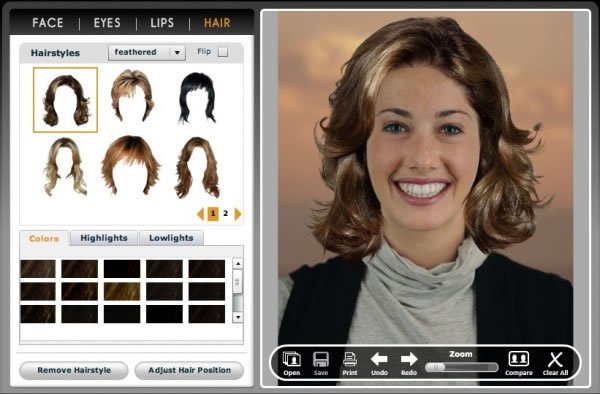Image resolution: width=600 pixels, height=394 pixels.
Task: Open a photo with the Open icon
Action: [x=292, y=363]
